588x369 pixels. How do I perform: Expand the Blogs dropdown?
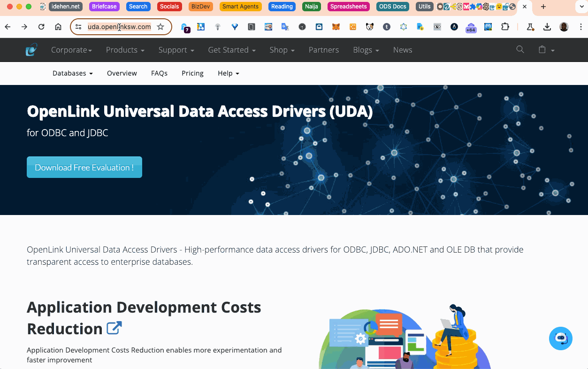point(366,50)
